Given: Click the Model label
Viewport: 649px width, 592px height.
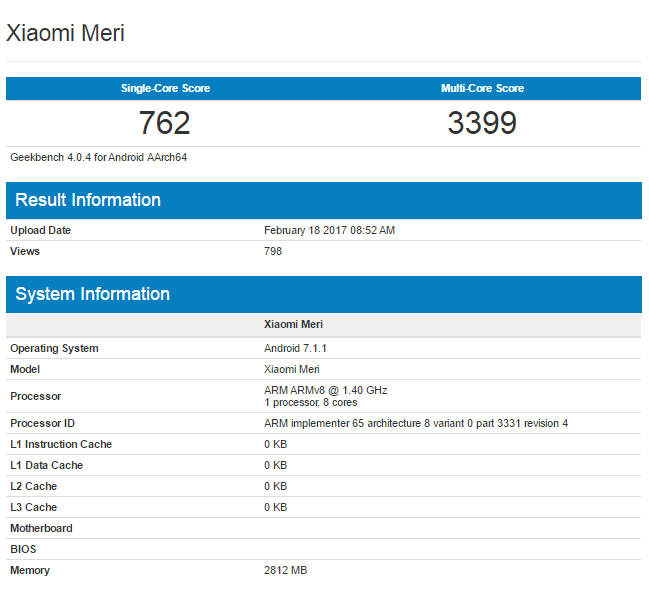Looking at the screenshot, I should coord(25,369).
